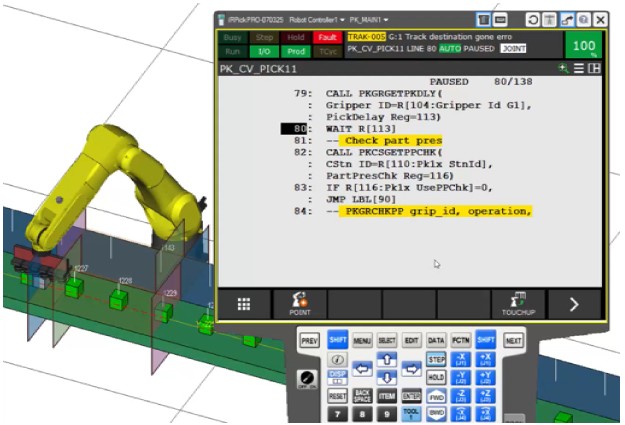
Task: Toggle the STEP key
Action: tap(436, 358)
